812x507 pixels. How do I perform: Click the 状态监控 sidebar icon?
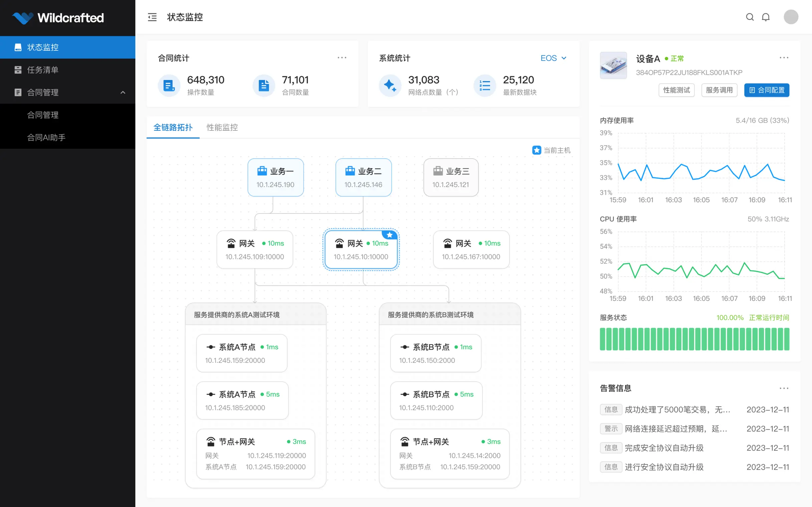coord(18,47)
